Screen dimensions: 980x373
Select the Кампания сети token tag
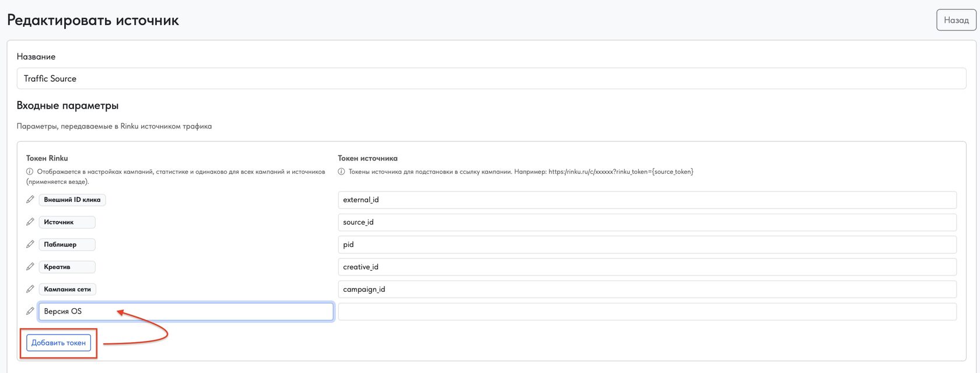(x=68, y=289)
